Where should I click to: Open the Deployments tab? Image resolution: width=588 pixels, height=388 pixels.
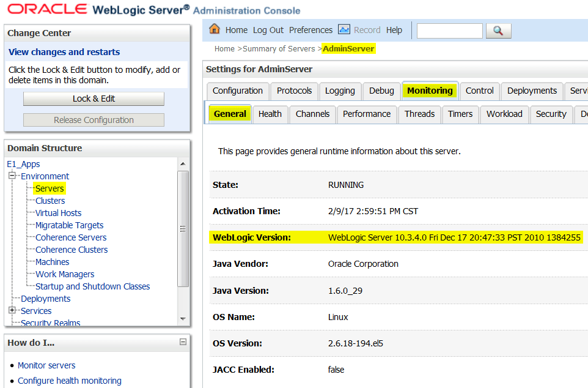(x=532, y=91)
